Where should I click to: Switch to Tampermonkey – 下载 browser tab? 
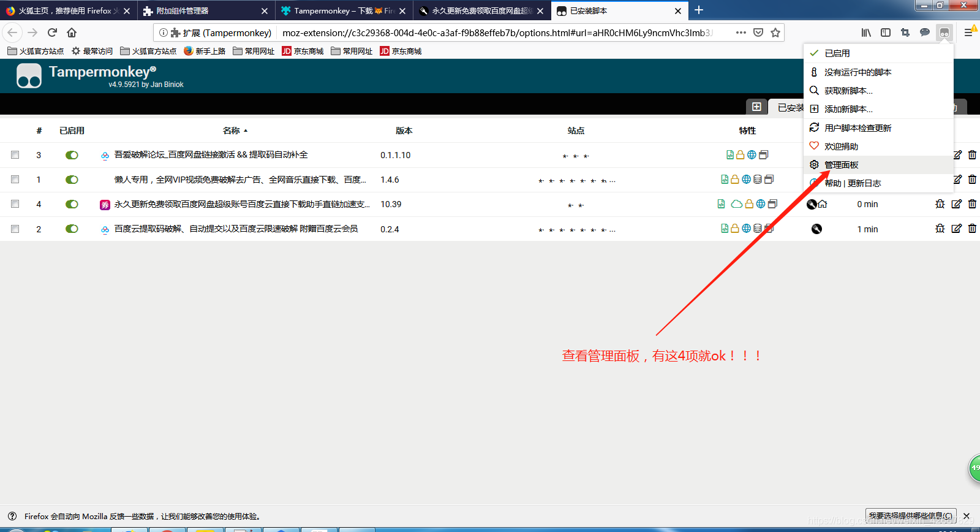coord(343,11)
